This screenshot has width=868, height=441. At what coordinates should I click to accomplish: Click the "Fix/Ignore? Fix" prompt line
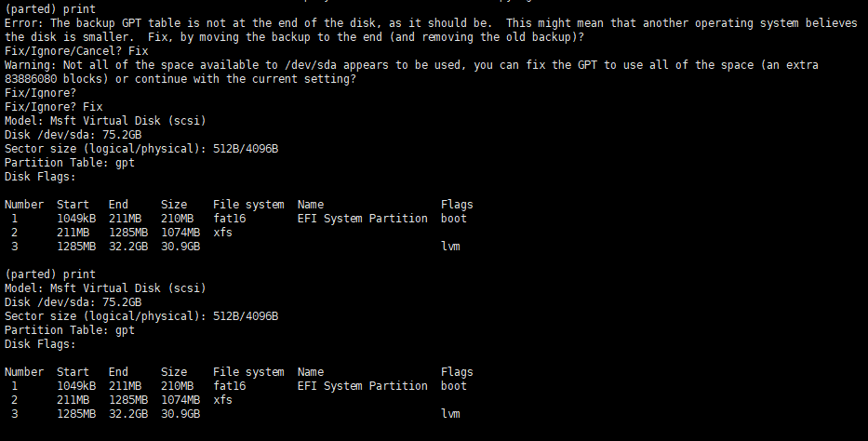point(54,107)
